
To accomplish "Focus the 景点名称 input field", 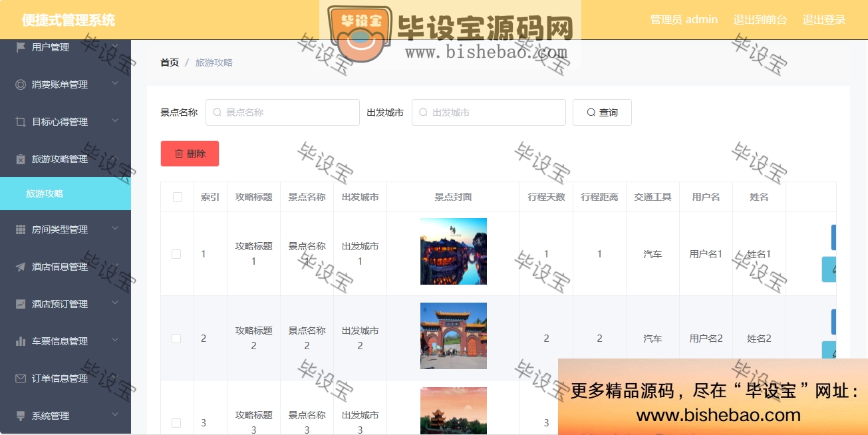I will tap(283, 112).
